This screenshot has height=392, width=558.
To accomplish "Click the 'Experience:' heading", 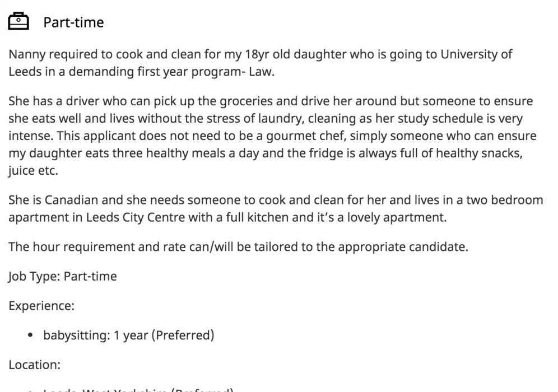I will coord(41,306).
